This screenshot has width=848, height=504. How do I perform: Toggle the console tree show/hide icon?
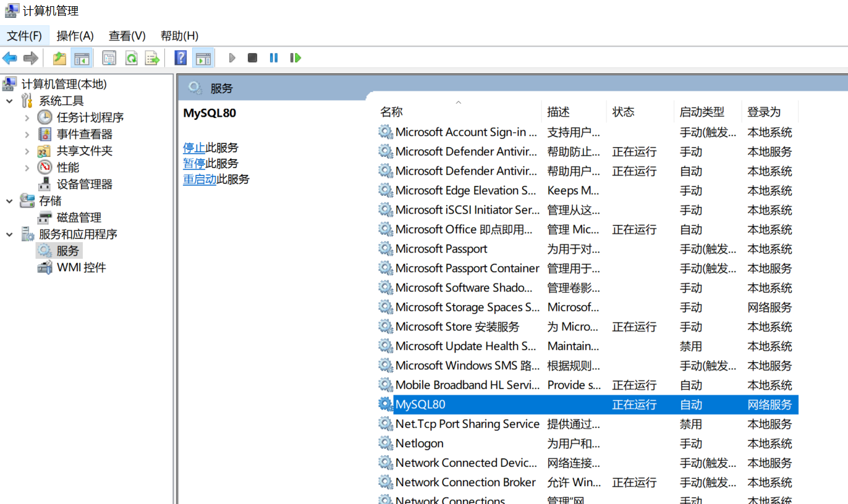(x=83, y=57)
